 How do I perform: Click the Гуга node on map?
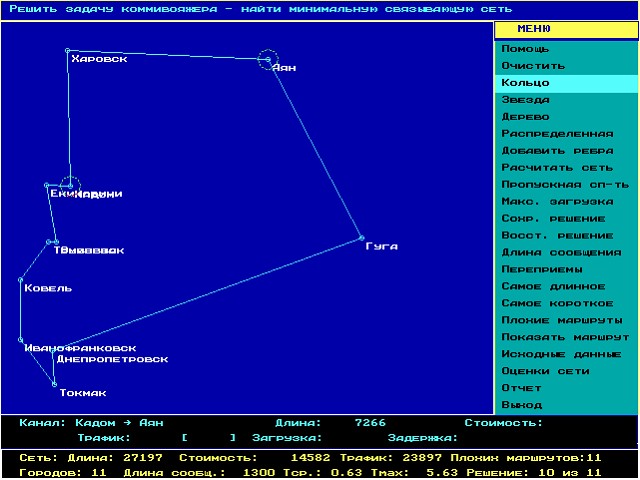click(362, 238)
